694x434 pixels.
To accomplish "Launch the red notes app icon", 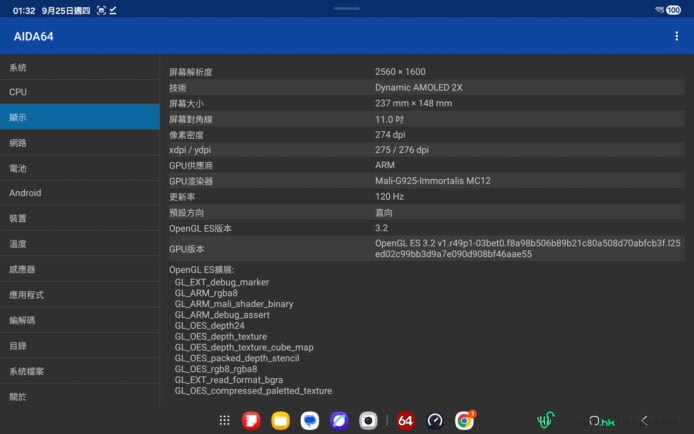I will 251,420.
